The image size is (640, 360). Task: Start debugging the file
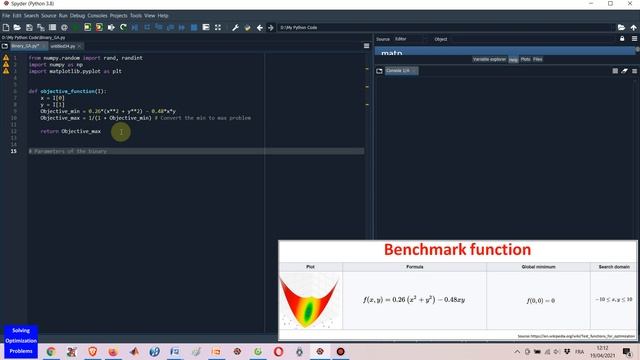[135, 27]
